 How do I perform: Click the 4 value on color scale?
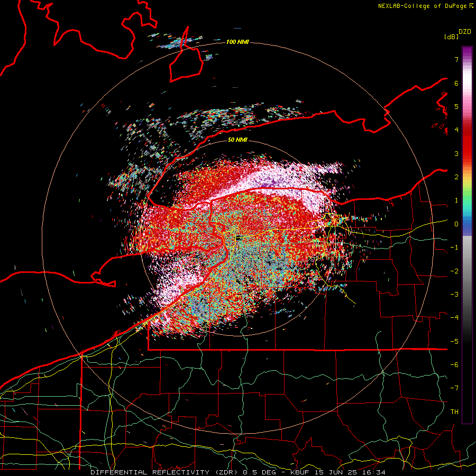coord(456,130)
